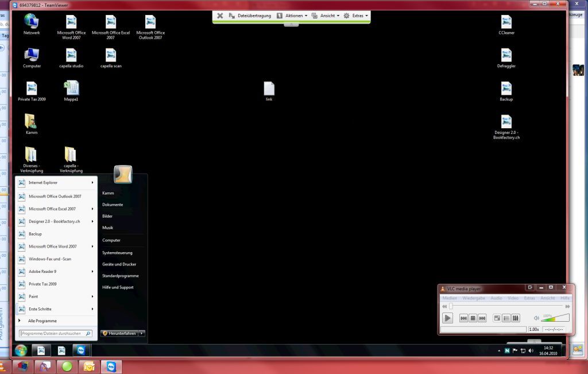Click Windows-Fax und -Scan in Start menu
Image resolution: width=588 pixels, height=374 pixels.
56,259
